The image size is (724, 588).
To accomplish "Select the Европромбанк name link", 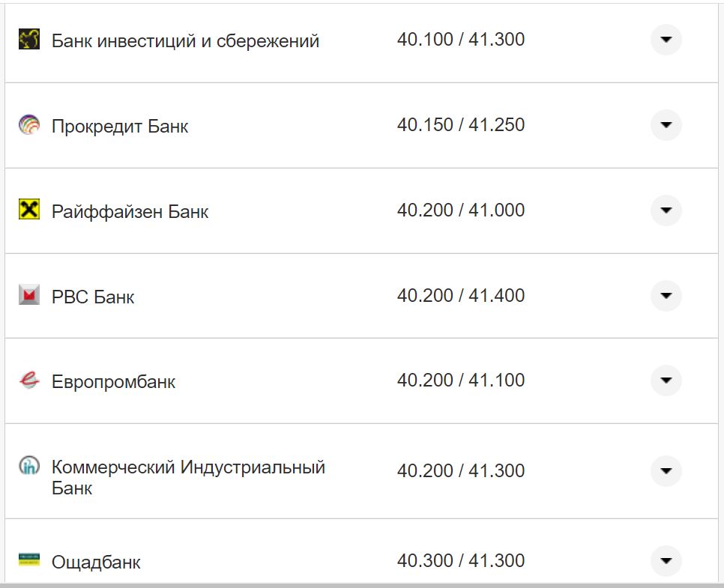I will point(112,381).
